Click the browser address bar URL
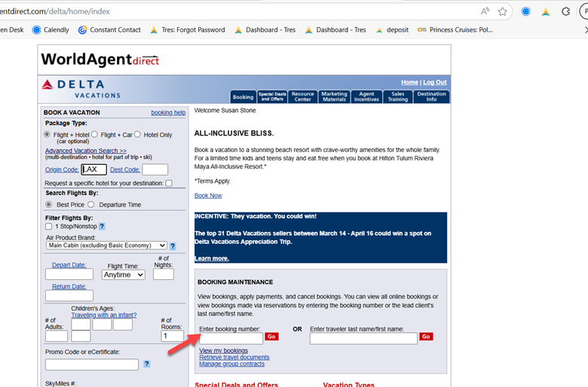Image resolution: width=588 pixels, height=387 pixels. click(x=55, y=11)
